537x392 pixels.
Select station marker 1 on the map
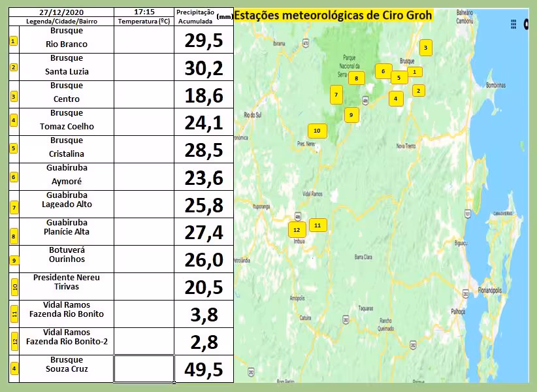[x=414, y=72]
